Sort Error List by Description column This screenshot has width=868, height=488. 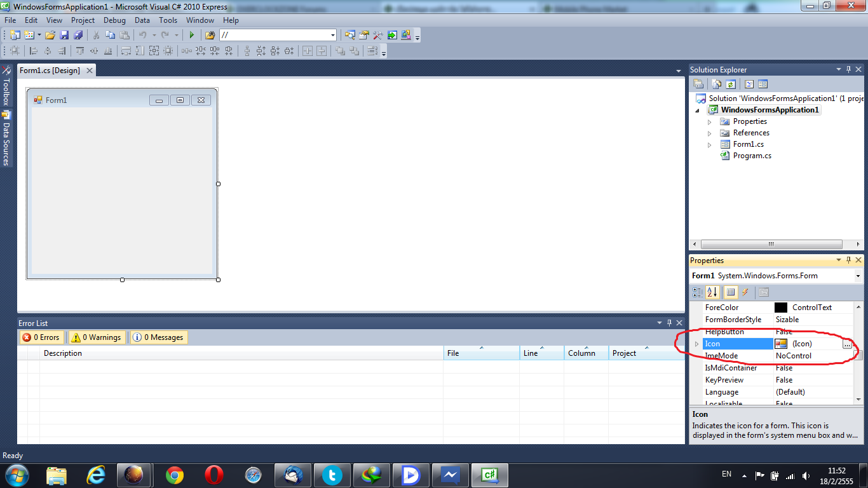coord(241,353)
